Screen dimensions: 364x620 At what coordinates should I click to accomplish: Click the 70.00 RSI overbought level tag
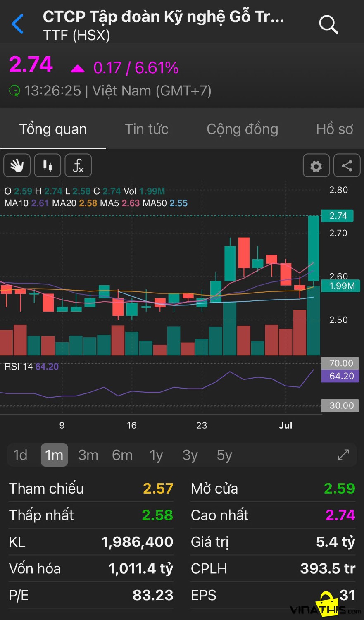341,363
